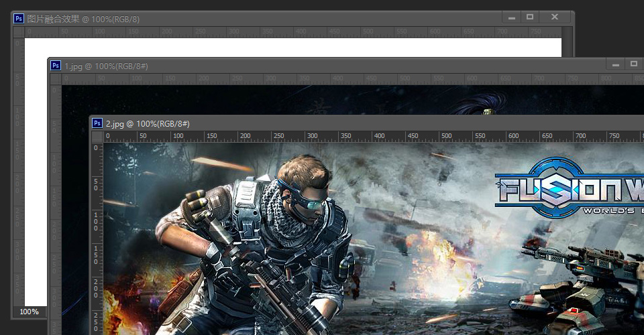Minimize the 1.jpg window

(616, 64)
